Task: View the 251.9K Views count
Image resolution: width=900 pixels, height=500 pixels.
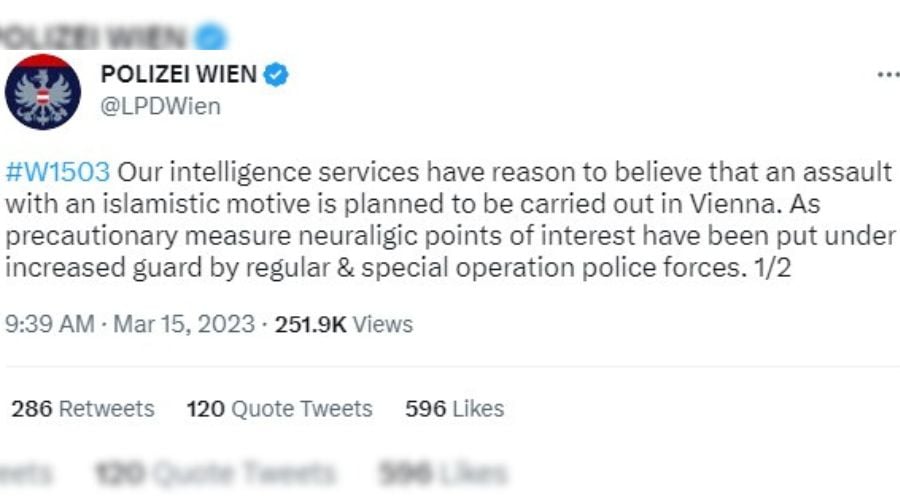Action: coord(344,324)
